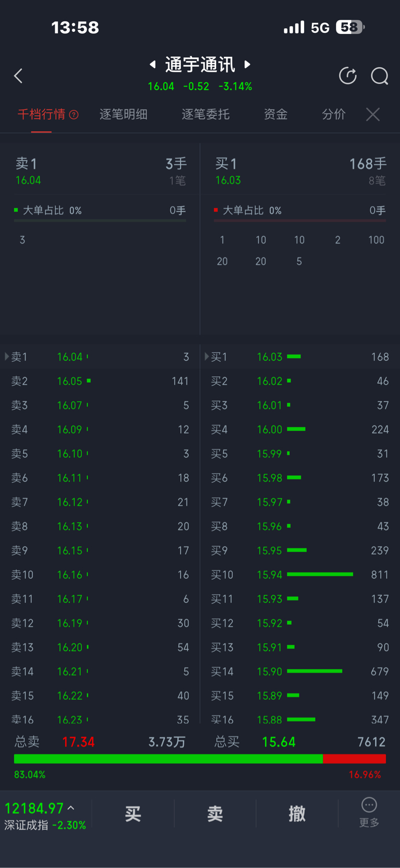400x868 pixels.
Task: Tap the battery indicator showing 58
Action: pyautogui.click(x=350, y=27)
